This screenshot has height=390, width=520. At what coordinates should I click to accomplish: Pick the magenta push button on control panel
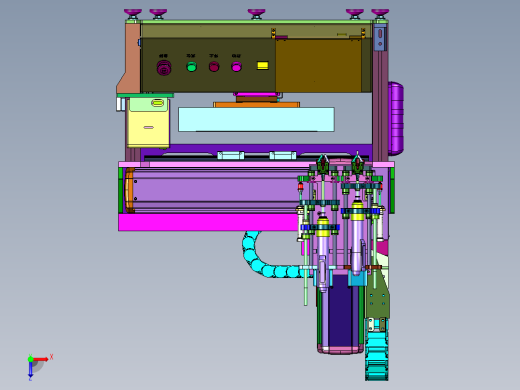coord(236,67)
